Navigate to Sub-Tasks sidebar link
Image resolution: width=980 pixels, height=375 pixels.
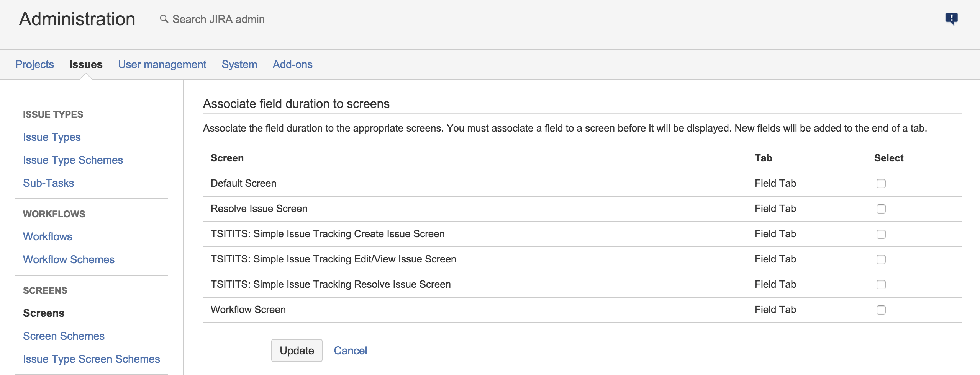click(x=48, y=183)
